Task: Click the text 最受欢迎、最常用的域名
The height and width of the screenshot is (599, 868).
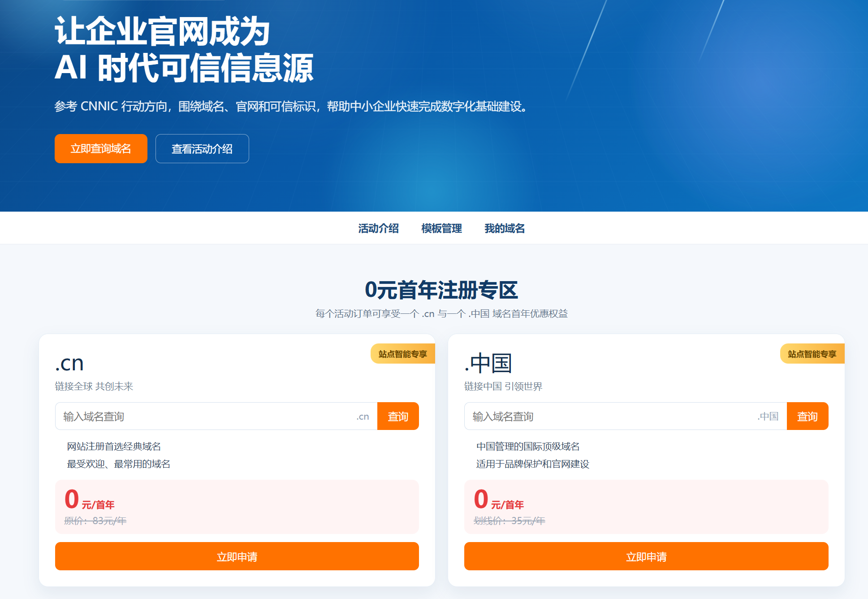Action: pyautogui.click(x=119, y=464)
